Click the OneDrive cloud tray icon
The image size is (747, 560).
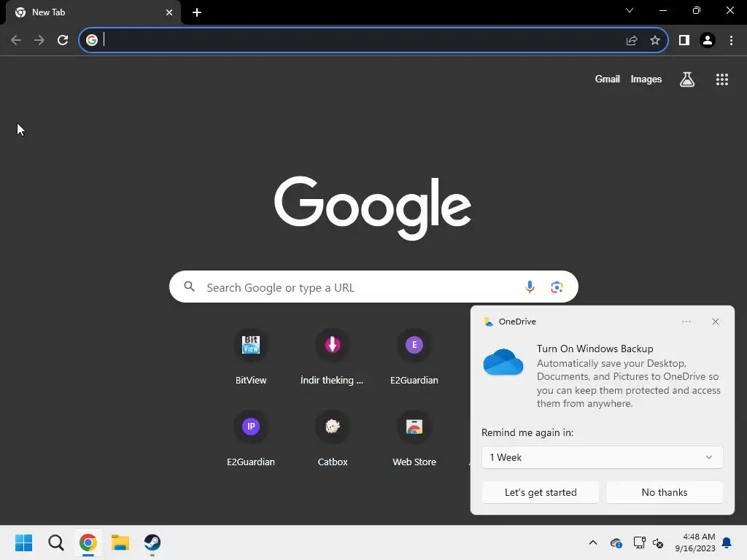pos(616,542)
